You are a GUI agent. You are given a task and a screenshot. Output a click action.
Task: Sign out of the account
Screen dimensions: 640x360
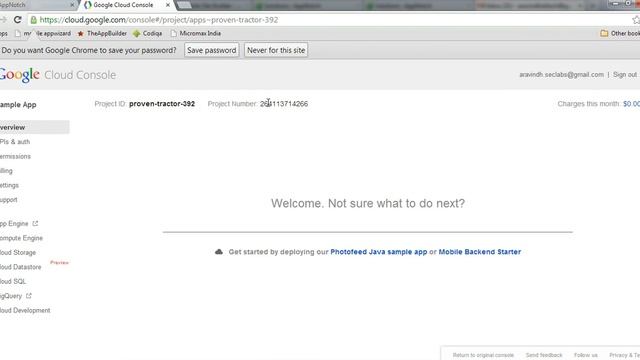point(624,75)
